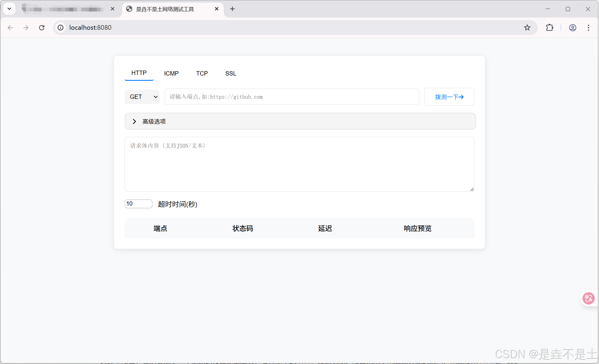Close the 网络测试工具 browser tab
Viewport: 599px width, 364px height.
click(216, 9)
